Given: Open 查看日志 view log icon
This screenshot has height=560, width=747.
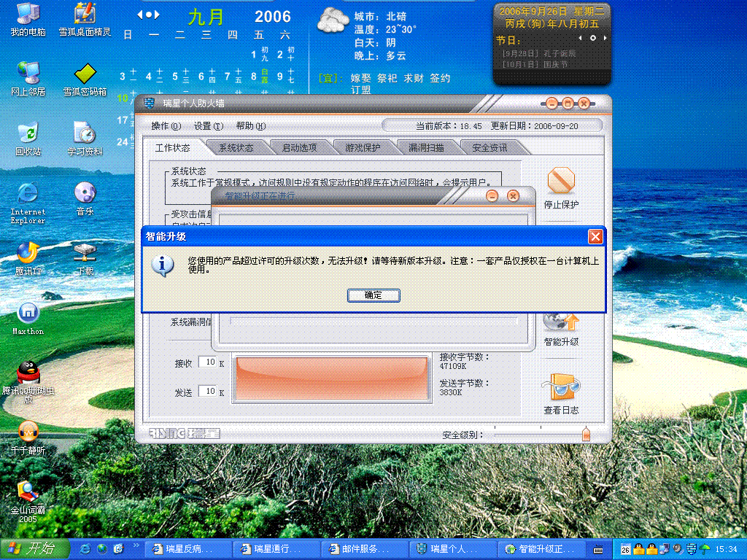Looking at the screenshot, I should point(561,394).
